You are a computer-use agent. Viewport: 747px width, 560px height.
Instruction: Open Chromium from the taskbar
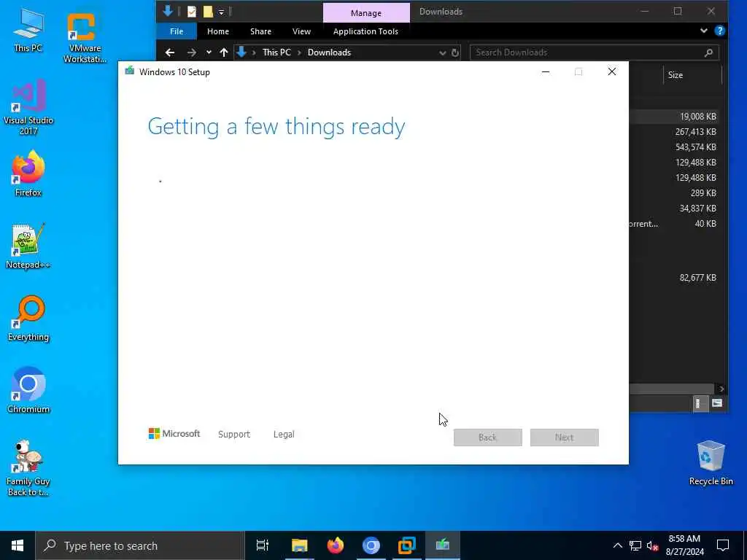[371, 545]
